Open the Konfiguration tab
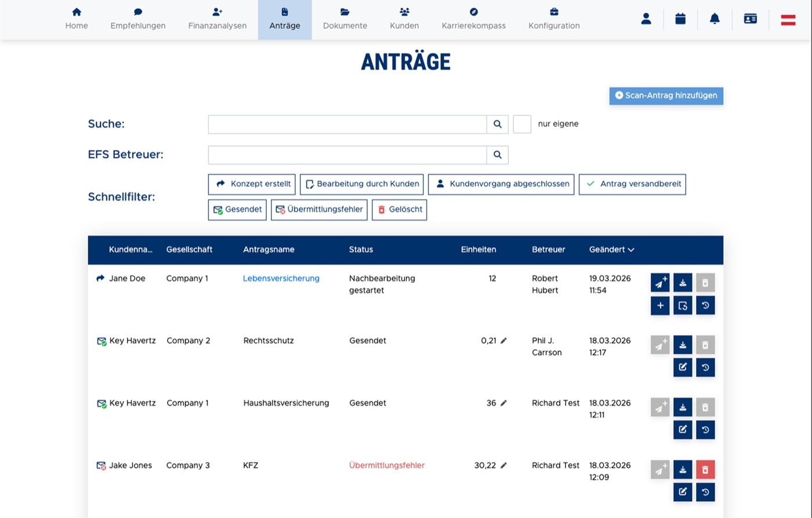Screen dimensions: 812x518 pos(554,20)
